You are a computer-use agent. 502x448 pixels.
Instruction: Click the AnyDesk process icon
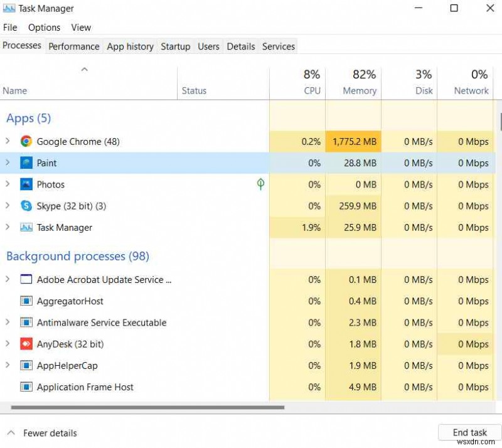[x=26, y=344]
